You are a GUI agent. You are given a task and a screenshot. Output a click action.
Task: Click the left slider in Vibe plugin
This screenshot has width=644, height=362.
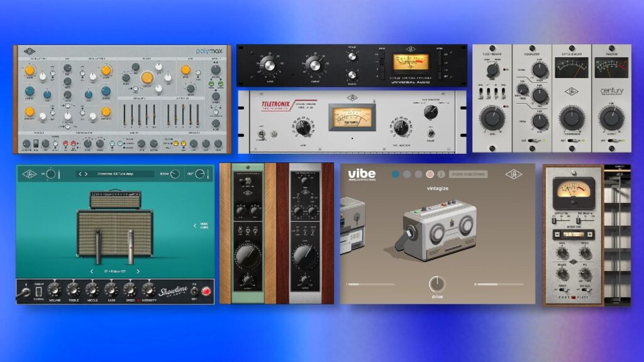point(370,284)
